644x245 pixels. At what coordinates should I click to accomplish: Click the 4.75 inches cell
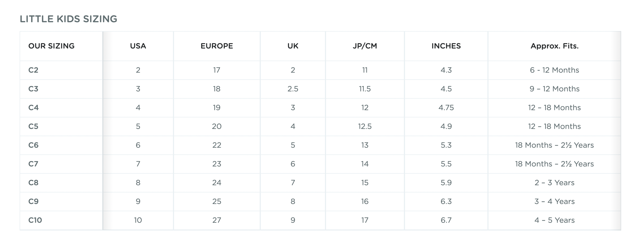[x=446, y=108]
